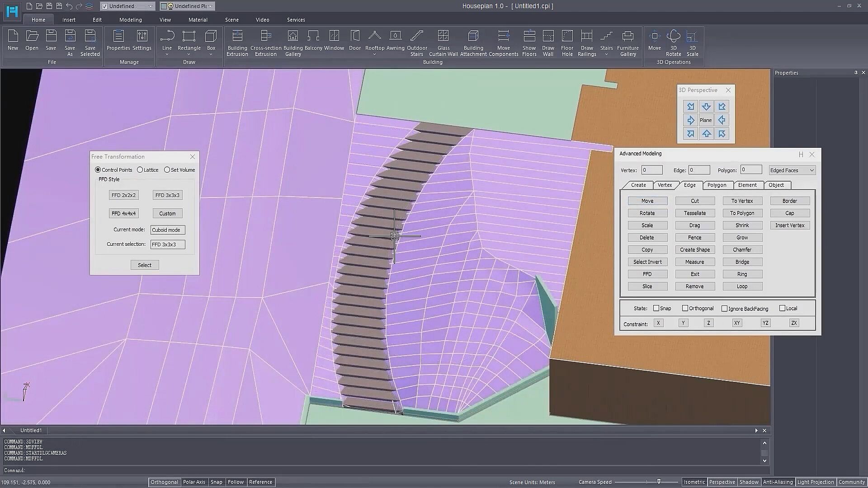The image size is (868, 488).
Task: Click the Building Extrusion tool icon
Action: point(237,36)
